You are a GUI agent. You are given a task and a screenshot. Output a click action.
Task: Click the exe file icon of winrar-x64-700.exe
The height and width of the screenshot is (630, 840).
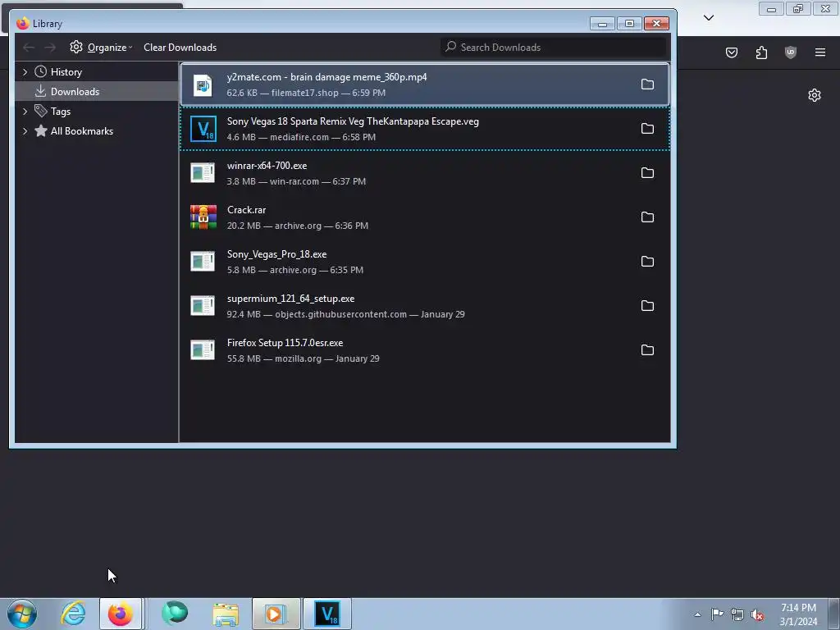pos(203,172)
